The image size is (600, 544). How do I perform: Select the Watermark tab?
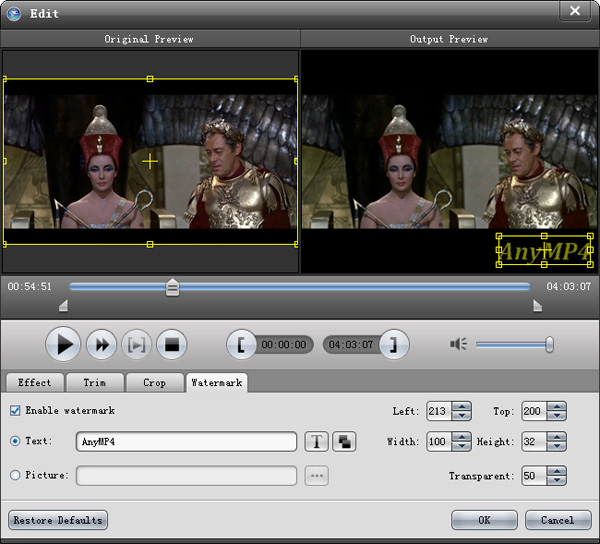[217, 383]
